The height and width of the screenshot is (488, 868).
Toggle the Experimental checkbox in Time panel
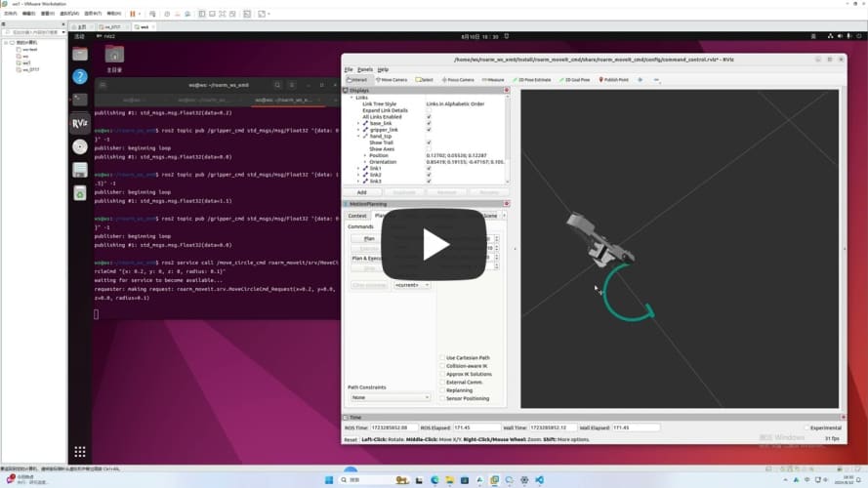point(806,427)
